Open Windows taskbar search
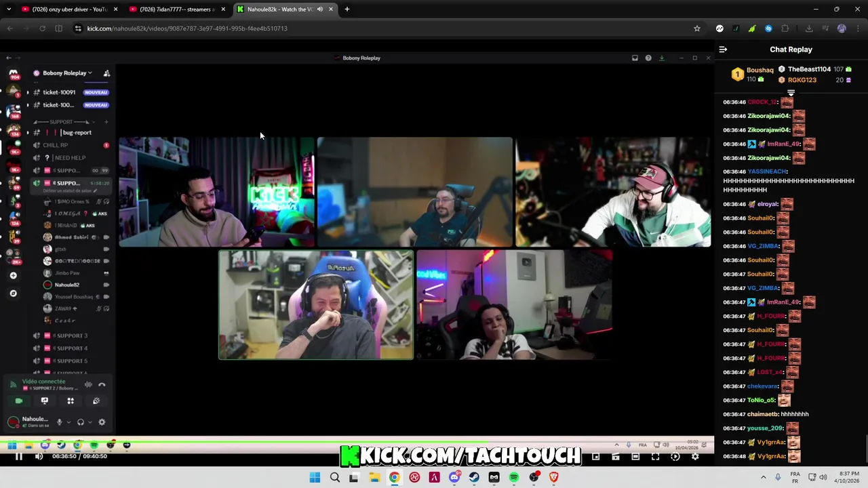This screenshot has height=488, width=868. [x=334, y=477]
